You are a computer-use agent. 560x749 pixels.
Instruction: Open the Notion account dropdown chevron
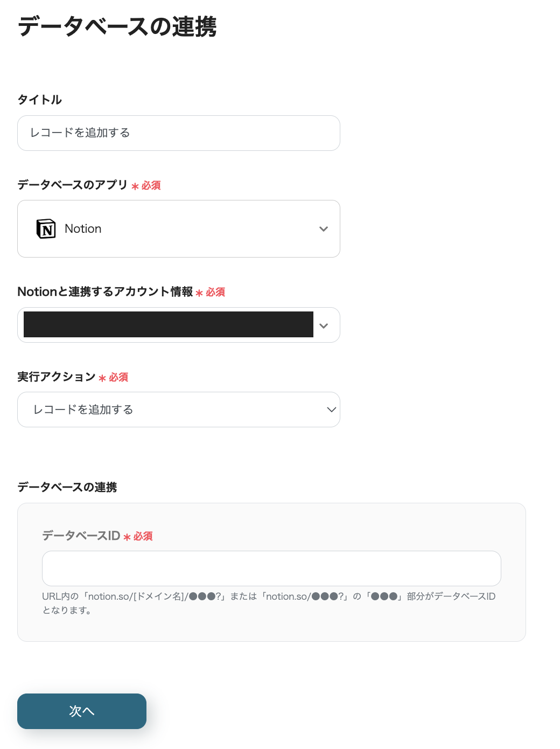click(x=324, y=325)
